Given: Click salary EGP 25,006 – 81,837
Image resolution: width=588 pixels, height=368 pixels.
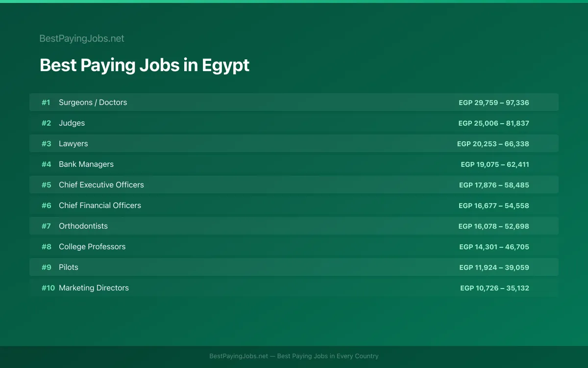Looking at the screenshot, I should pos(494,123).
